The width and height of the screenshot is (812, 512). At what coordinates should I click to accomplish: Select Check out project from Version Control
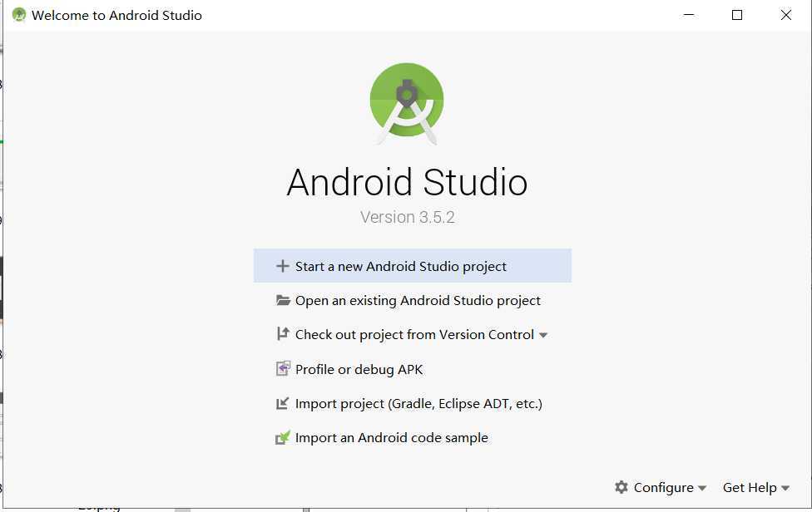pyautogui.click(x=412, y=335)
